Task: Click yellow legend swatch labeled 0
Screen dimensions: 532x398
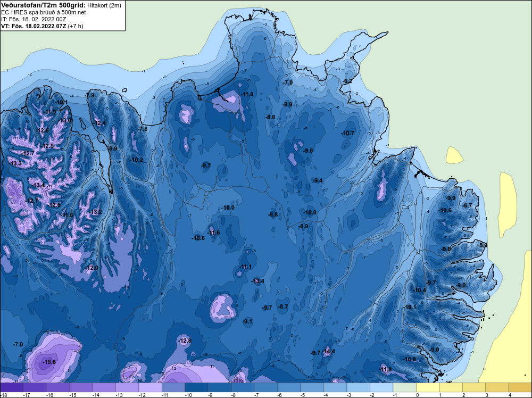Action: coord(428,387)
